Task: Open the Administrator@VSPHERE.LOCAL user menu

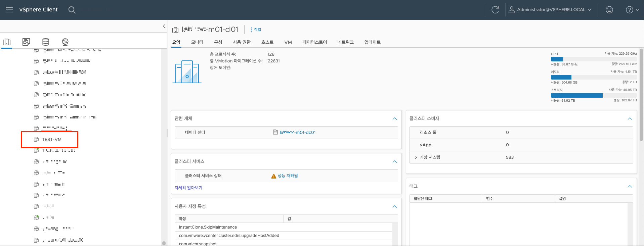Action: (x=550, y=10)
